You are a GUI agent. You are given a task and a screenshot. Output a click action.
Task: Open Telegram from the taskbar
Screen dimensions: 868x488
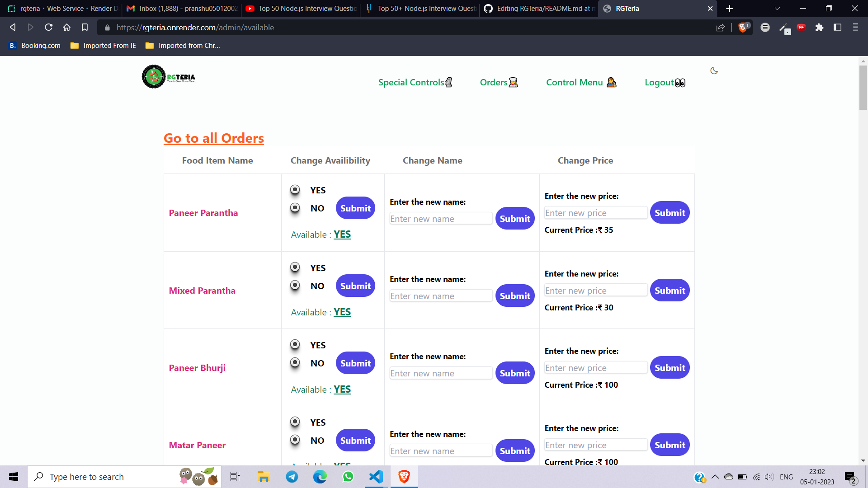coord(292,476)
